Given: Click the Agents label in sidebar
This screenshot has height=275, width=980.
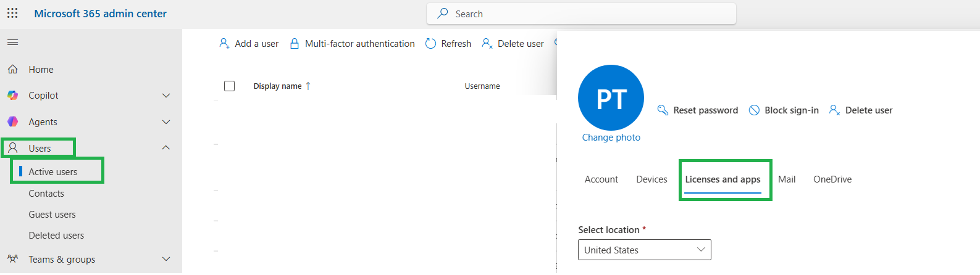Looking at the screenshot, I should point(43,121).
